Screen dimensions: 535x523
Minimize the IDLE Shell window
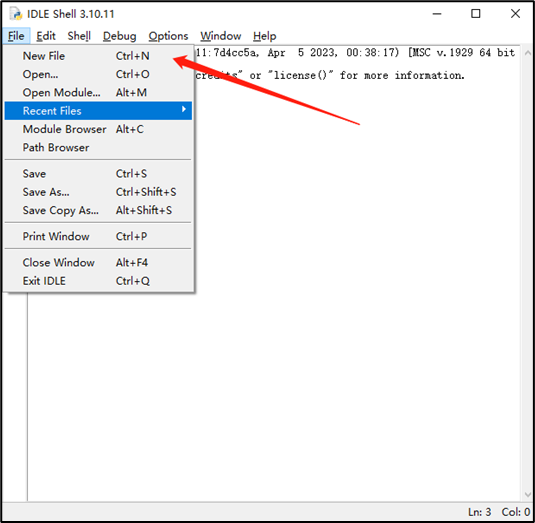437,14
